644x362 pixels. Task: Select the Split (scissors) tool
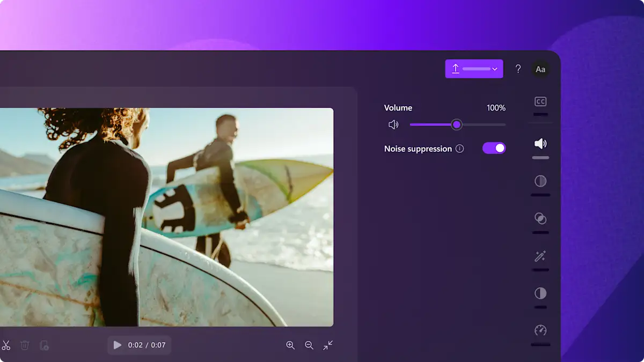(x=8, y=345)
